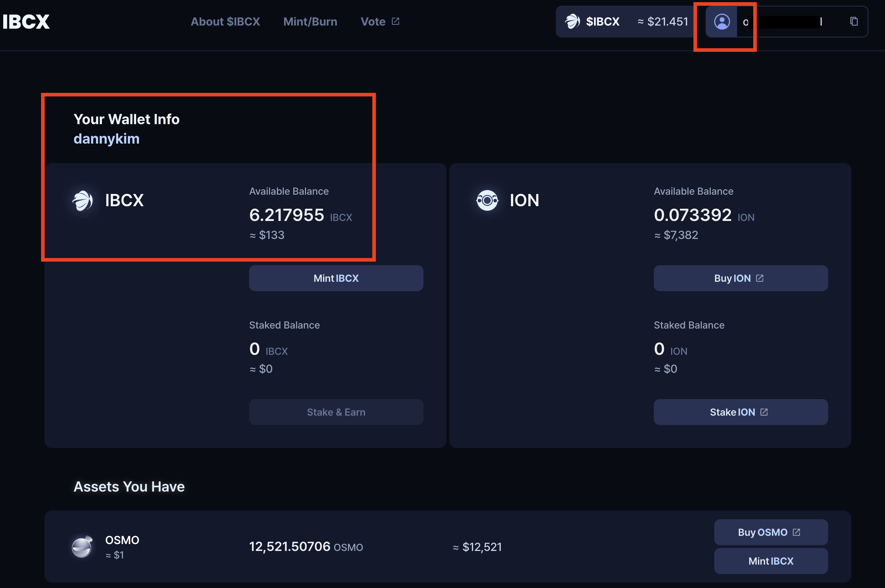Click the Buy OSMO button
The width and height of the screenshot is (885, 588).
coord(771,532)
